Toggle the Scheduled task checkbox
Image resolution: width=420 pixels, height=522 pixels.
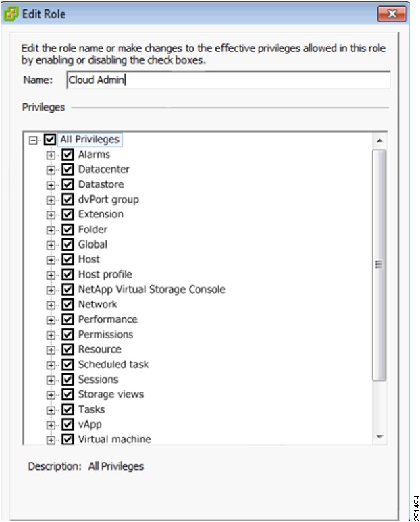click(x=68, y=364)
